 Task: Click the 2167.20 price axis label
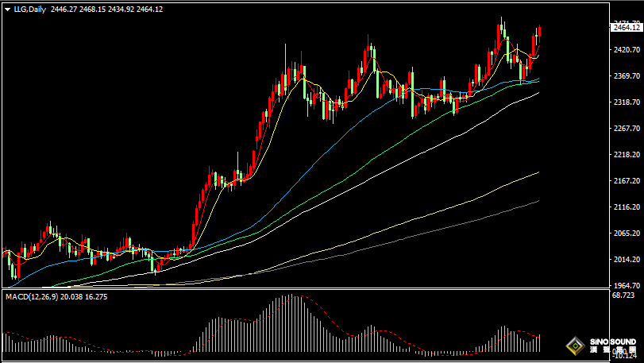(627, 181)
